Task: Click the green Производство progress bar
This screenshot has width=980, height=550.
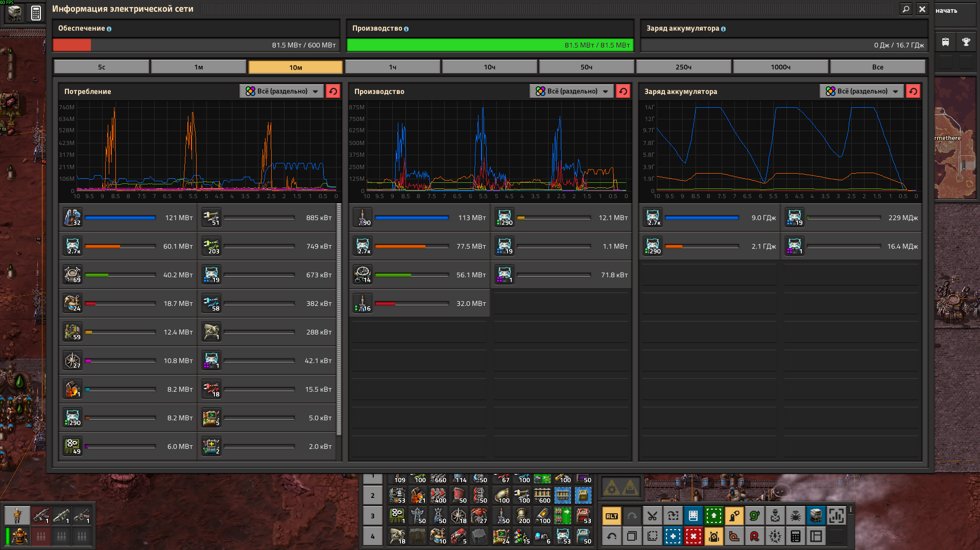Action: click(x=490, y=45)
